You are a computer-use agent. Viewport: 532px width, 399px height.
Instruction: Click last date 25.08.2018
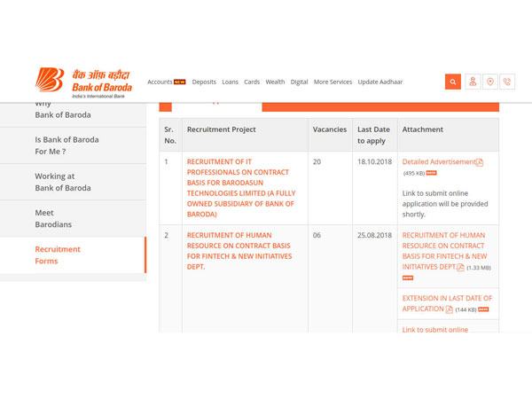pyautogui.click(x=374, y=235)
